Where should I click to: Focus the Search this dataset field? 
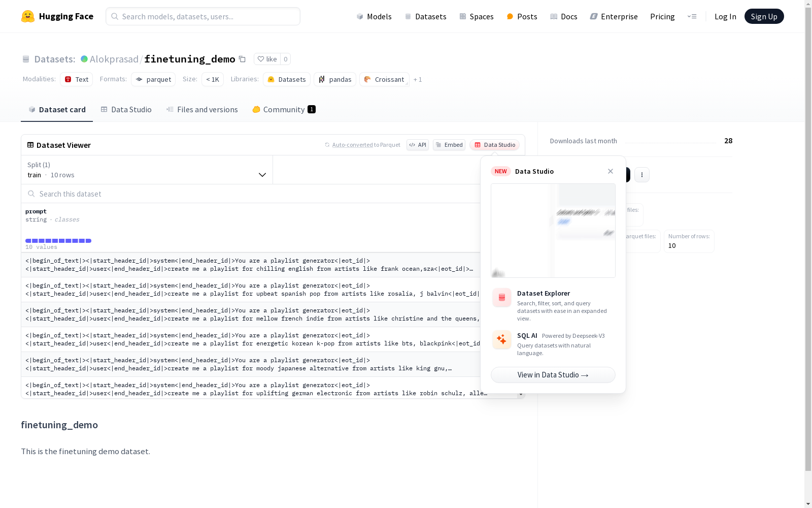tap(251, 194)
